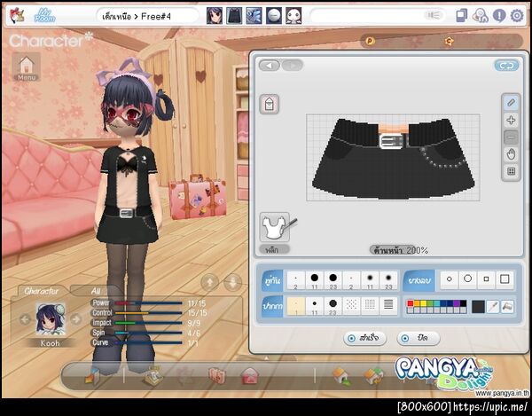Switch to the All stats tab

[96, 291]
